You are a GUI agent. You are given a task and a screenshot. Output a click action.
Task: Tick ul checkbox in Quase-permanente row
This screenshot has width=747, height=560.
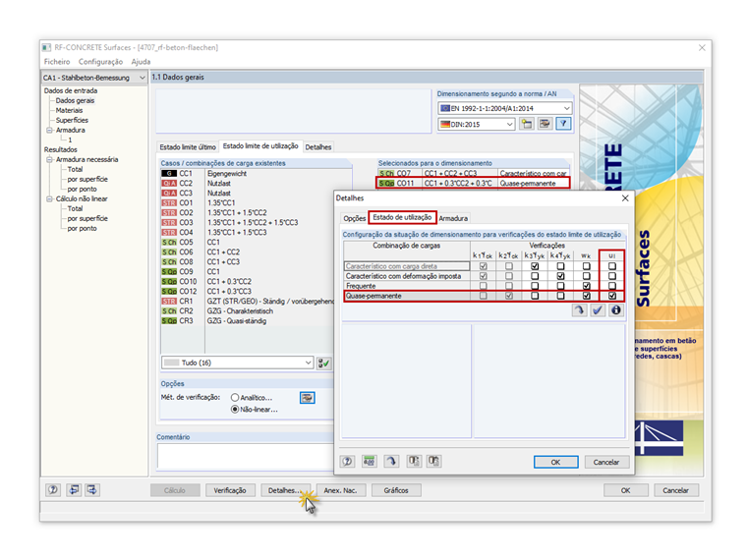tap(612, 296)
